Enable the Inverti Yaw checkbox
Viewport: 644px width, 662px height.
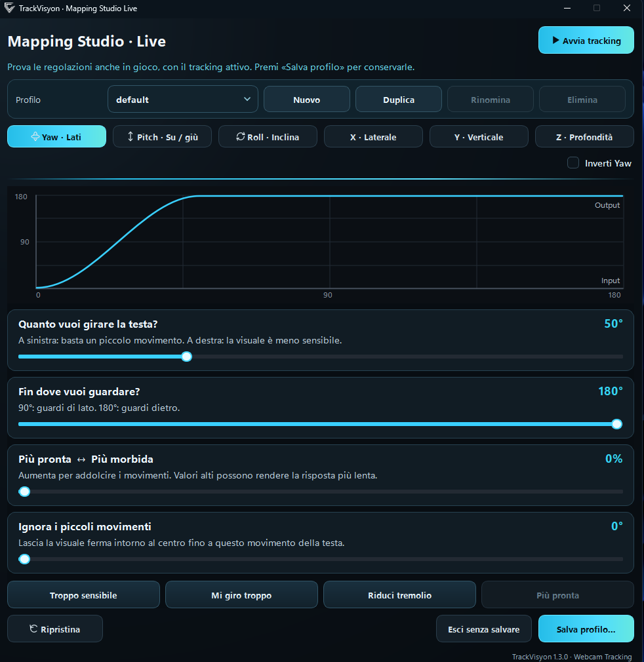pyautogui.click(x=573, y=163)
